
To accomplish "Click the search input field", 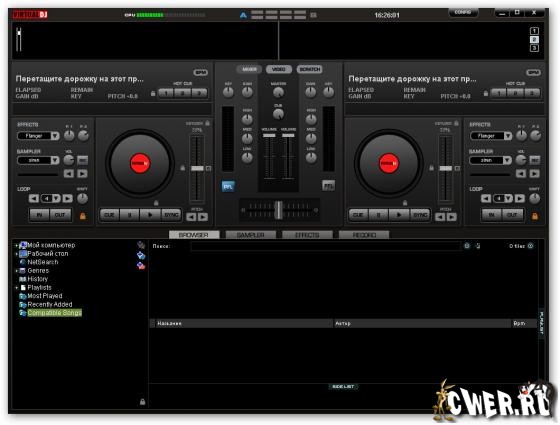I will coord(326,246).
